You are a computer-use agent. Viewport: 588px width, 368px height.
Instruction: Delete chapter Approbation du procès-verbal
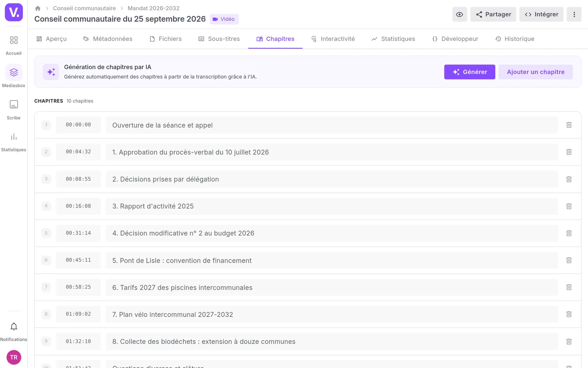click(x=569, y=152)
